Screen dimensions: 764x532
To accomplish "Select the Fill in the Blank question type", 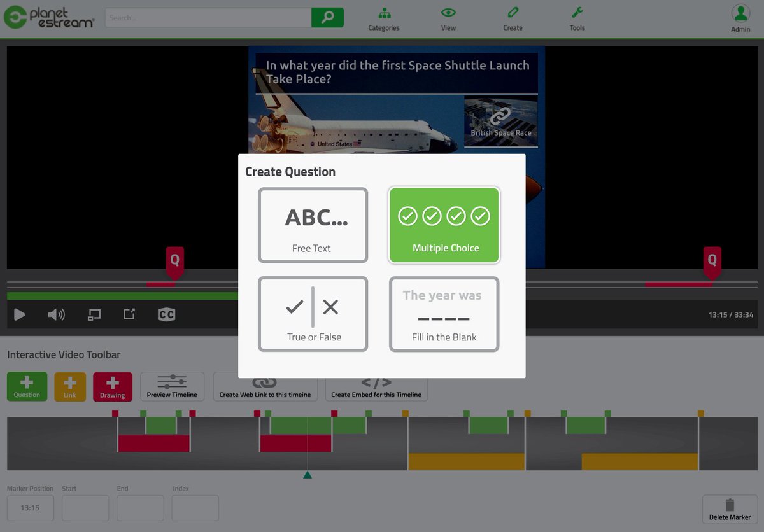I will tap(444, 314).
